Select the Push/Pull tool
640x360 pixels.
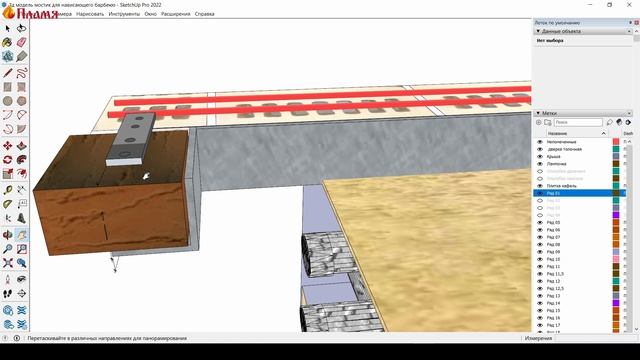point(22,146)
